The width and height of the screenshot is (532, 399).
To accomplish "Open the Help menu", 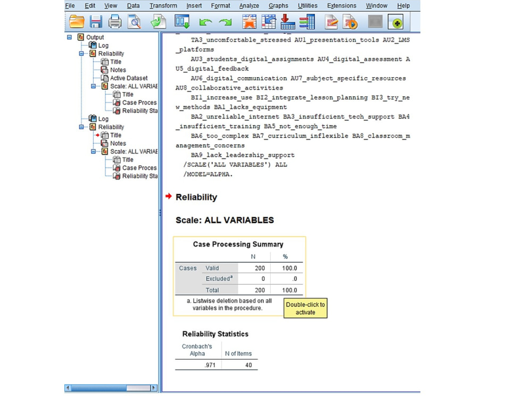I will 403,6.
